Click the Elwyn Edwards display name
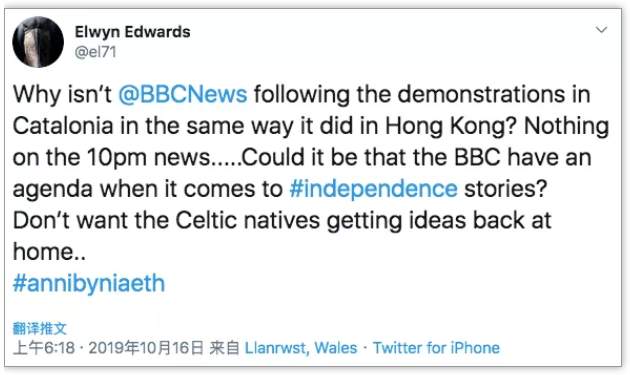630x375 pixels. tap(133, 32)
